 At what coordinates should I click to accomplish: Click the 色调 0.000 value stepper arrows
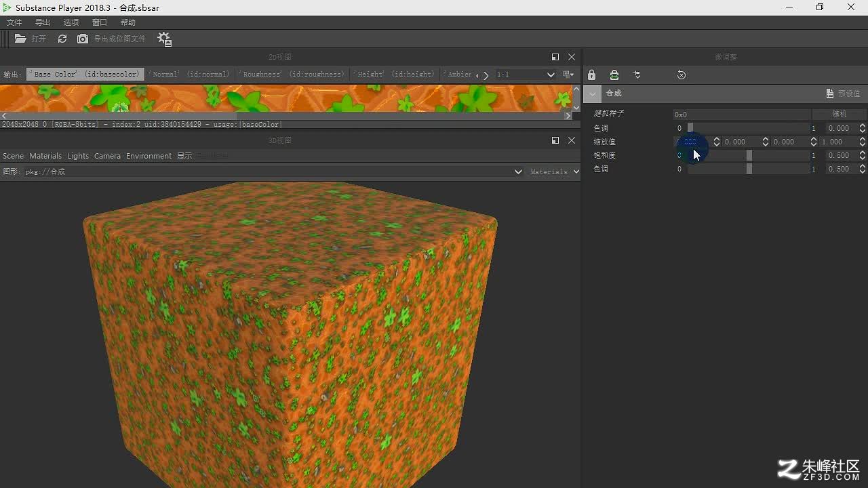coord(863,128)
